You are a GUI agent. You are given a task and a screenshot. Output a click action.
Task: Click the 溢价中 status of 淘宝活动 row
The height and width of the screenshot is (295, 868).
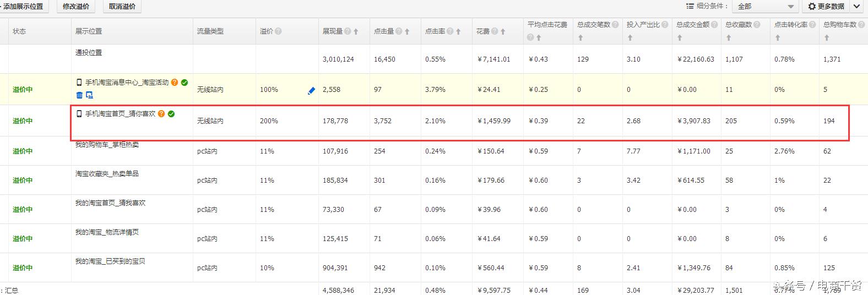click(23, 90)
